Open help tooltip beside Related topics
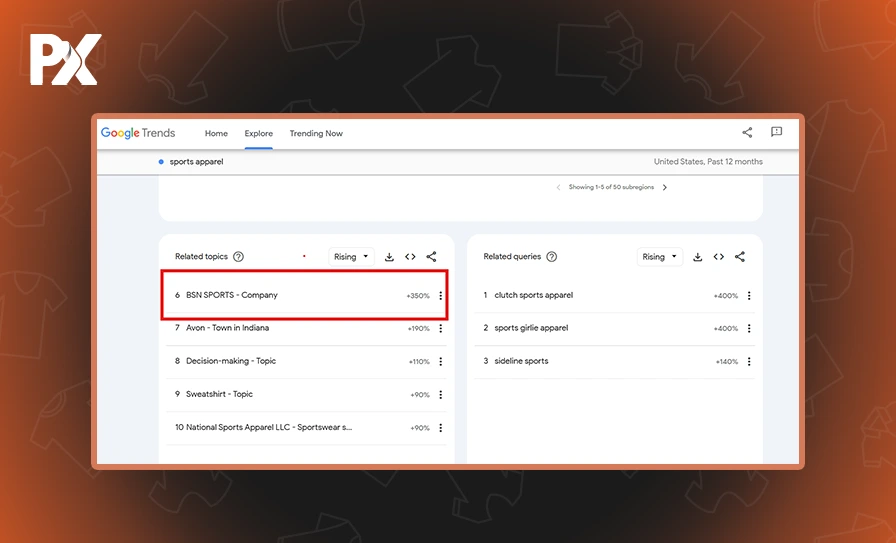 click(x=238, y=257)
